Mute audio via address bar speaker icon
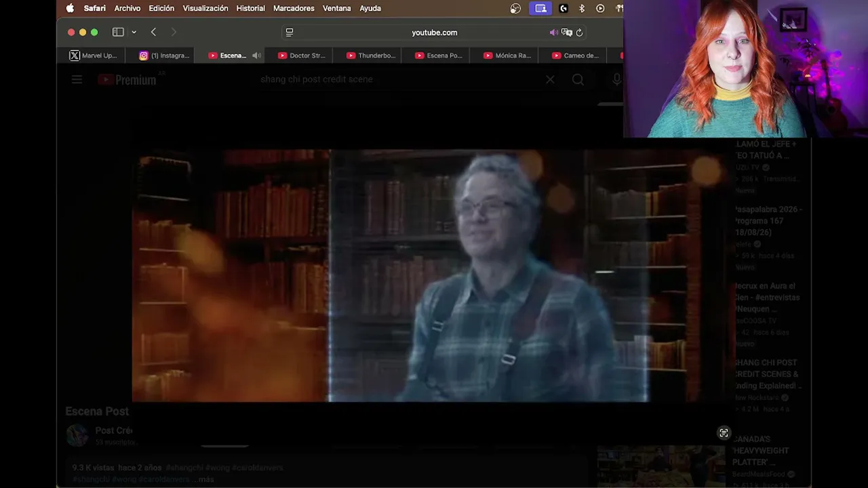Image resolution: width=868 pixels, height=488 pixels. [553, 32]
